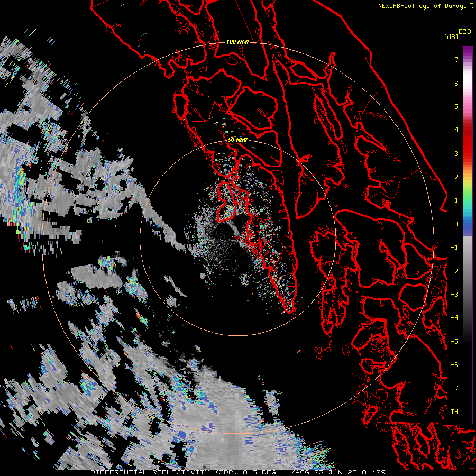This screenshot has width=476, height=476.
Task: Click the 0 value on color scale
Action: pos(456,224)
